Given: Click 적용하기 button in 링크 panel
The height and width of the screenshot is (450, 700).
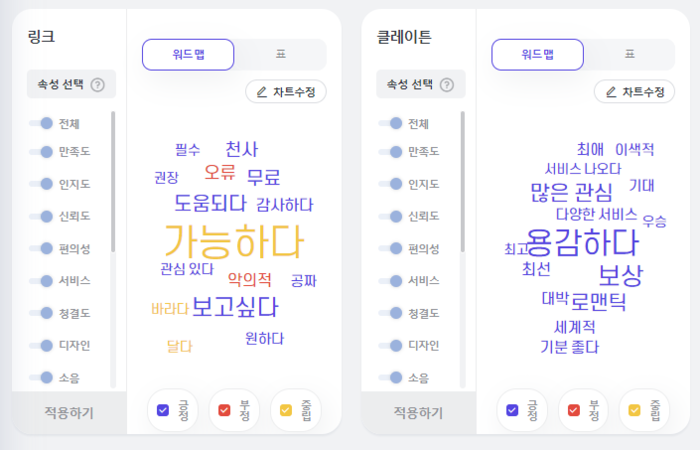Looking at the screenshot, I should click(x=69, y=412).
